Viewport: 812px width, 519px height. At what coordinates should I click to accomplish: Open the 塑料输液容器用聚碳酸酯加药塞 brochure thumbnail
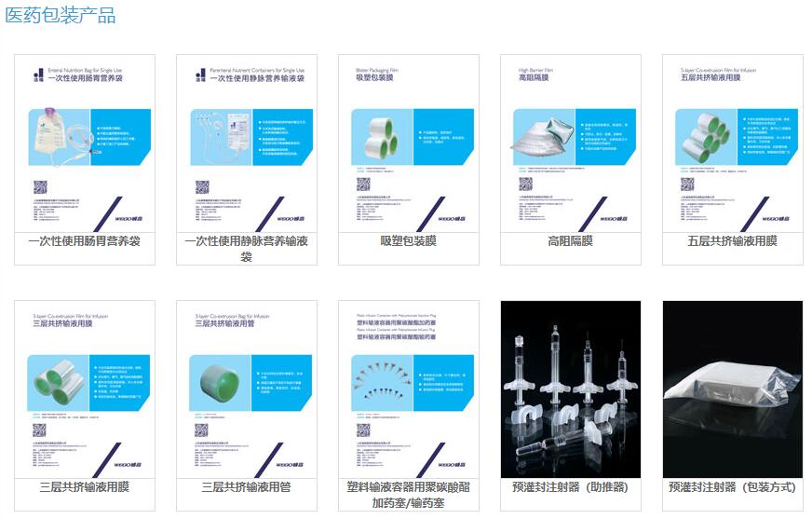[x=409, y=389]
